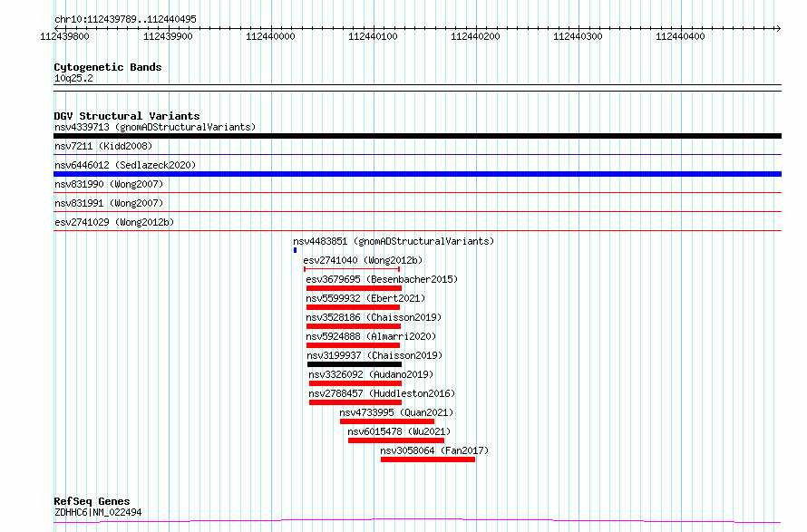This screenshot has height=532, width=807.
Task: Click the red bar under nsv6015478 Wu2021
Action: click(396, 440)
